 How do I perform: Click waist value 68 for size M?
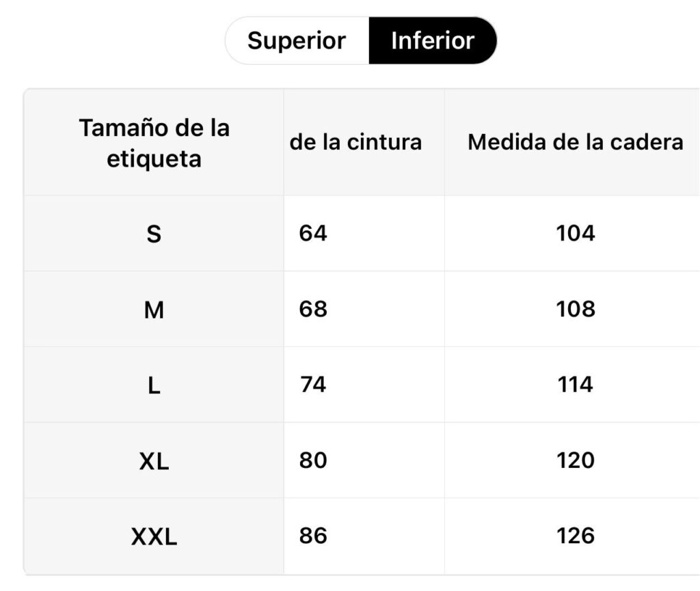[313, 309]
